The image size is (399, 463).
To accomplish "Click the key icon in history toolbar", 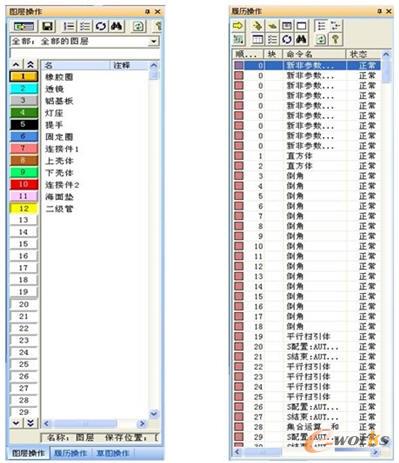I will pyautogui.click(x=336, y=39).
